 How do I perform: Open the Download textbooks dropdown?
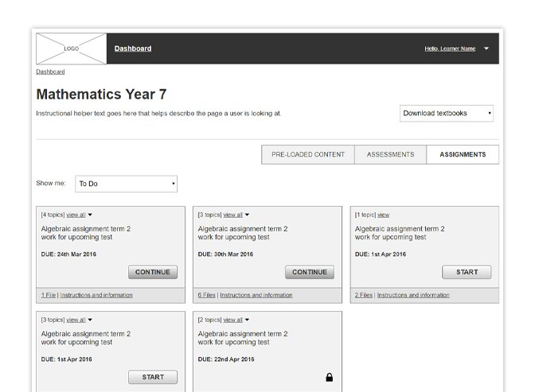click(447, 114)
